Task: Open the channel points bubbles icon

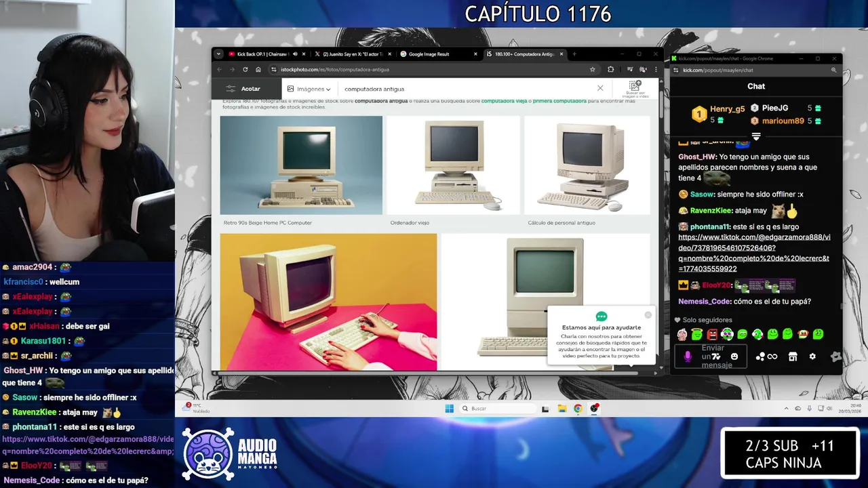Action: [760, 357]
